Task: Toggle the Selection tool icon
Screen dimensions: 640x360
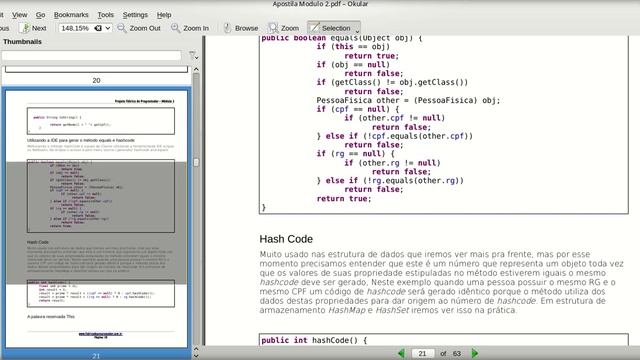Action: pos(314,28)
